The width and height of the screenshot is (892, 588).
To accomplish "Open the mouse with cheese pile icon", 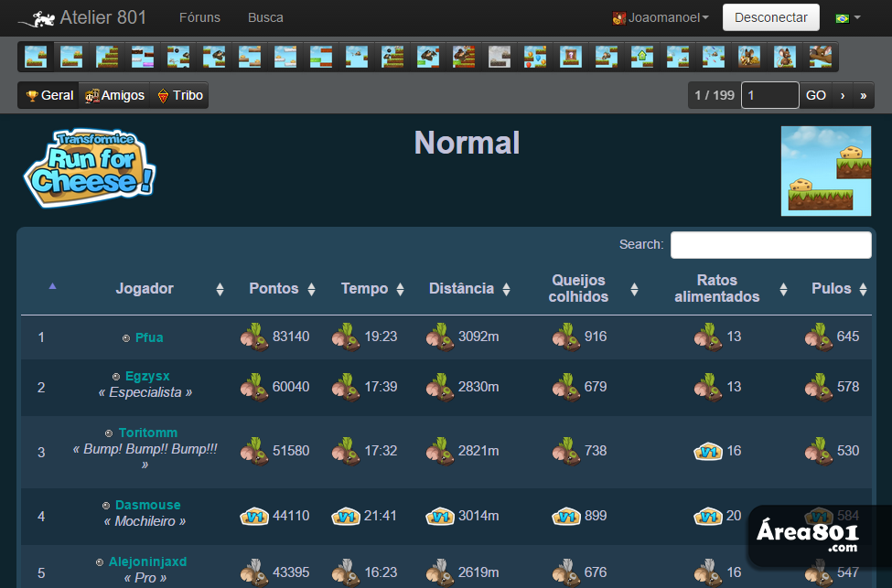I will (x=748, y=57).
